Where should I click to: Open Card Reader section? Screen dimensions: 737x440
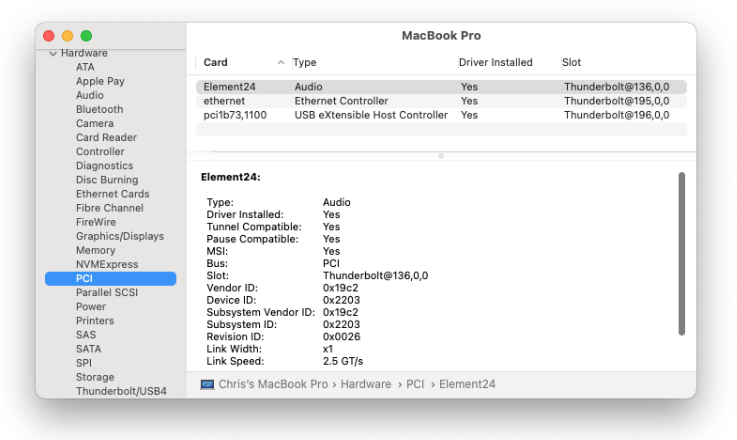pos(106,138)
